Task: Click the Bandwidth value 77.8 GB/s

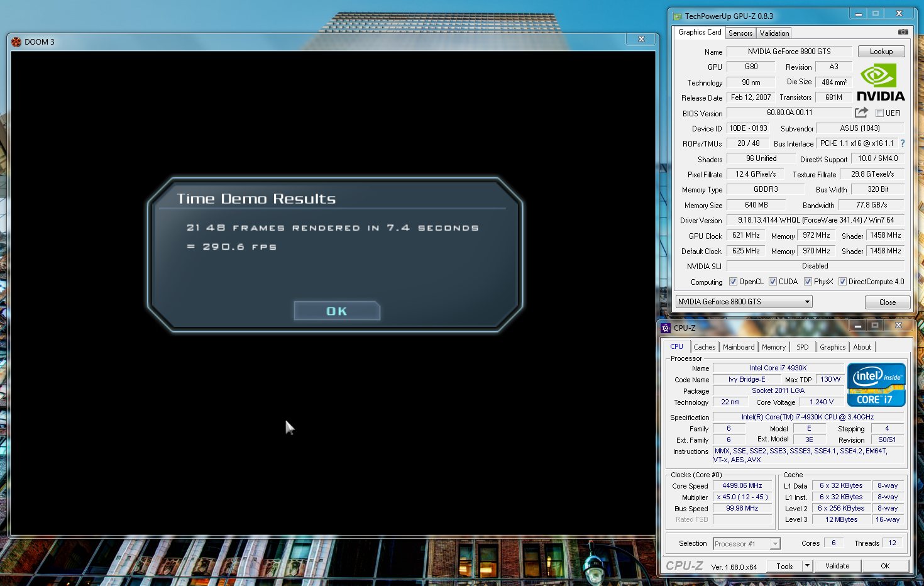Action: tap(872, 204)
